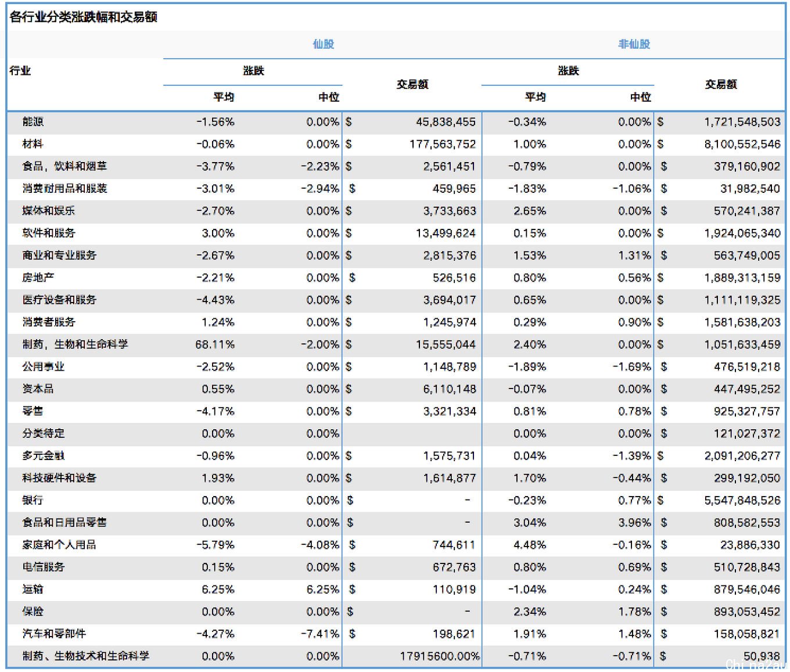This screenshot has width=790, height=672.
Task: Select the 行业 header cell
Action: pos(20,71)
